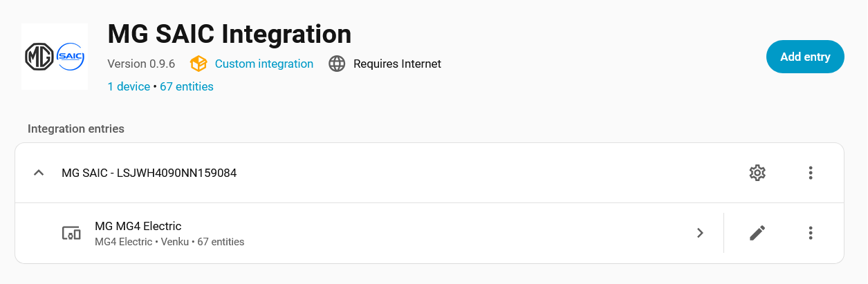The image size is (868, 284).
Task: Collapse the MG SAIC entry chevron
Action: [x=39, y=173]
